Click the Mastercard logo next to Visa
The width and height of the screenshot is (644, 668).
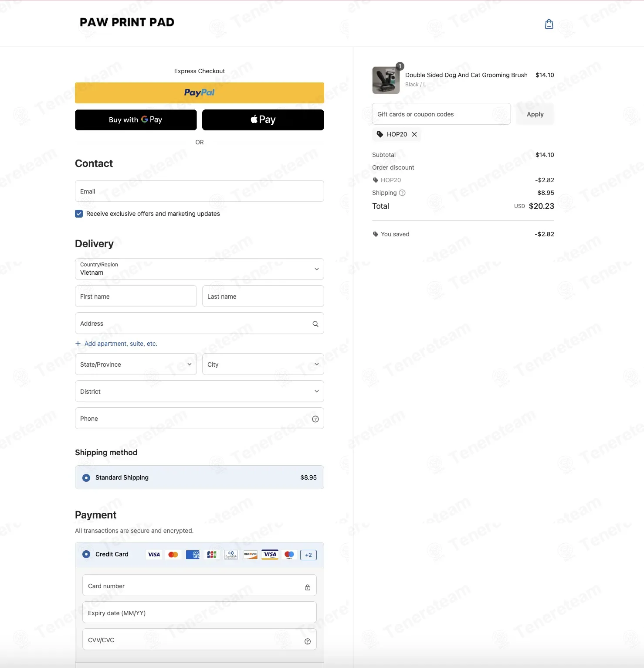coord(173,555)
